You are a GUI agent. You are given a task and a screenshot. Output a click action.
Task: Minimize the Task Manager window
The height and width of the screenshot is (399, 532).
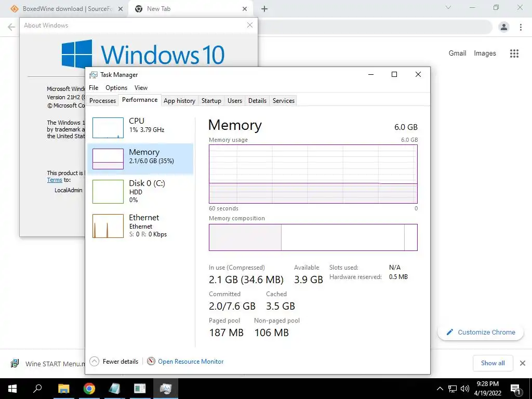click(x=371, y=74)
